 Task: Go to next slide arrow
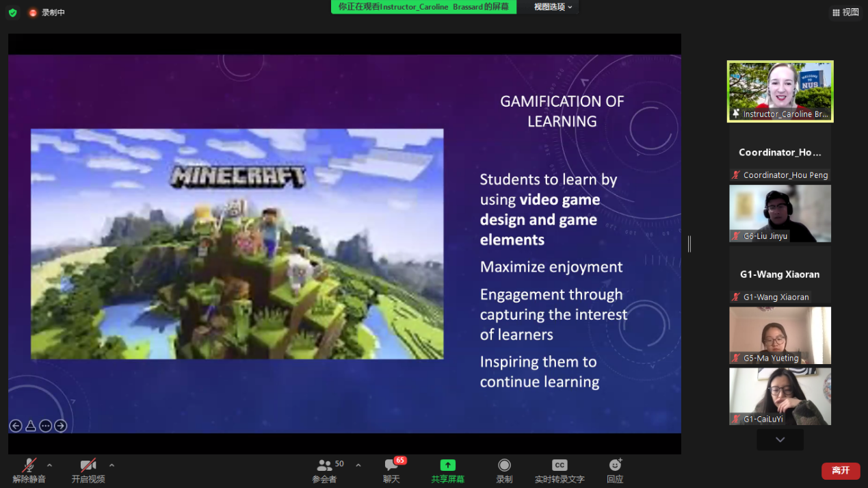tap(61, 426)
